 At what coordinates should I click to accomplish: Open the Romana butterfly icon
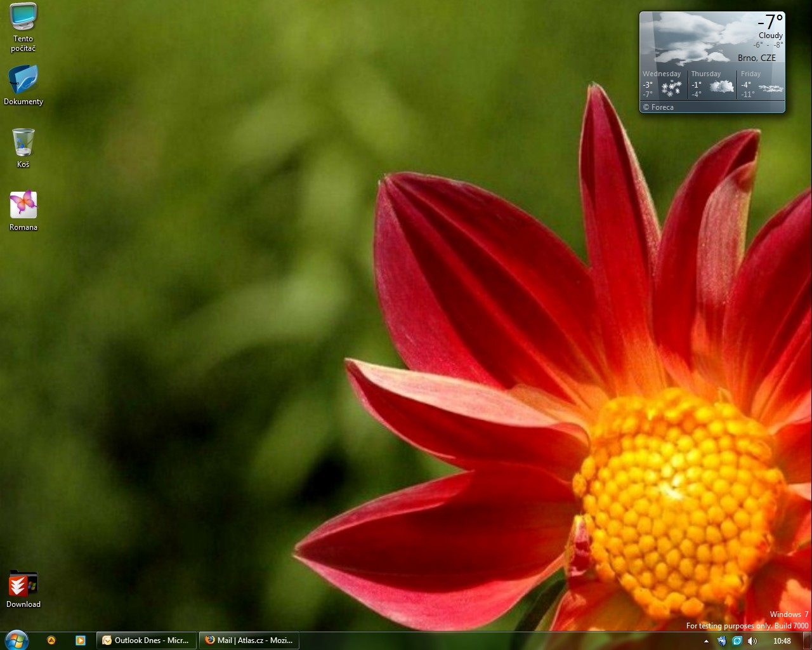click(x=23, y=211)
